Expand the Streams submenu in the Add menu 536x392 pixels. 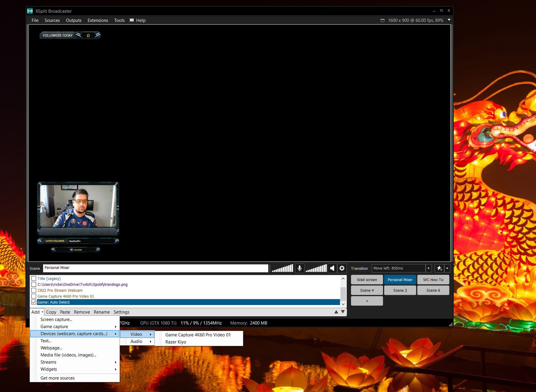coord(48,362)
